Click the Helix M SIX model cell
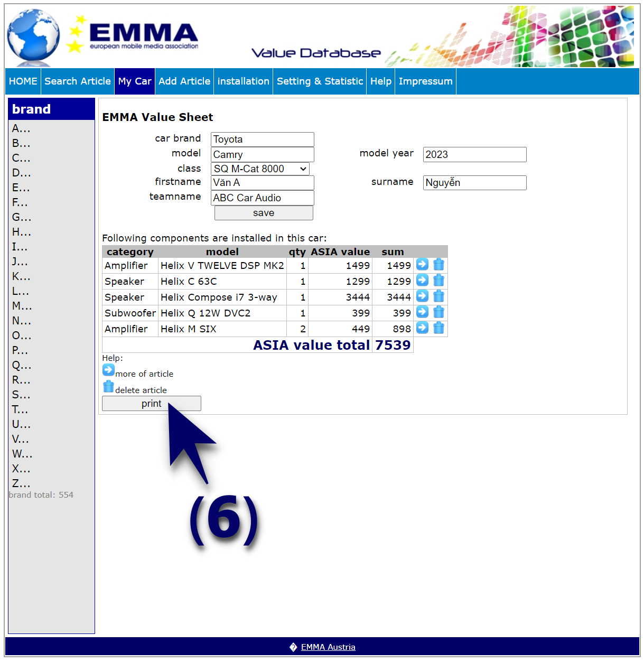 tap(222, 329)
